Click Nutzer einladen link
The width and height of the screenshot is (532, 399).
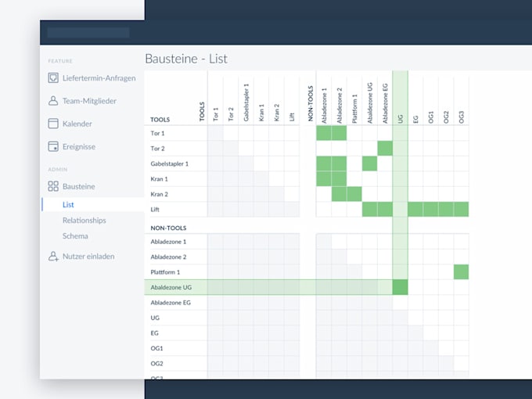[88, 256]
